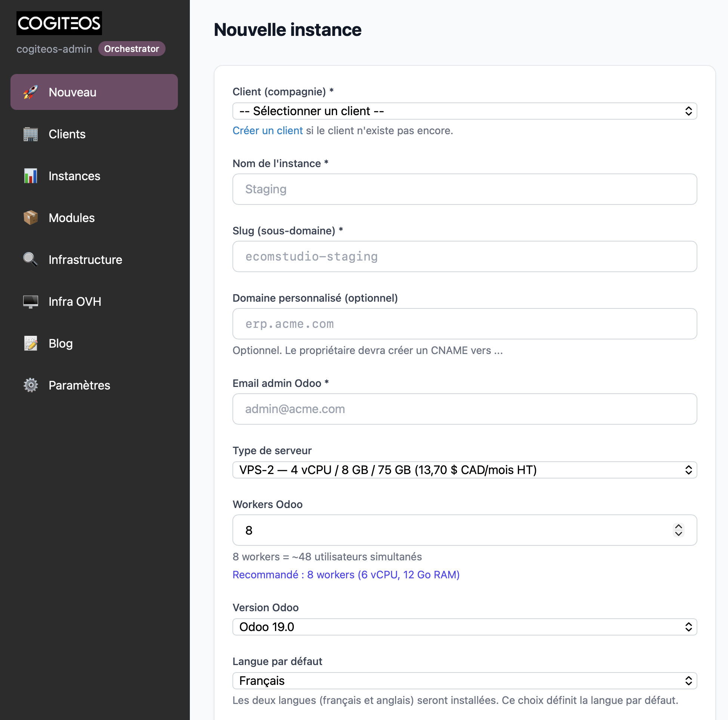Click the Recommandé : 8 workers link
The height and width of the screenshot is (720, 728).
[x=346, y=574]
